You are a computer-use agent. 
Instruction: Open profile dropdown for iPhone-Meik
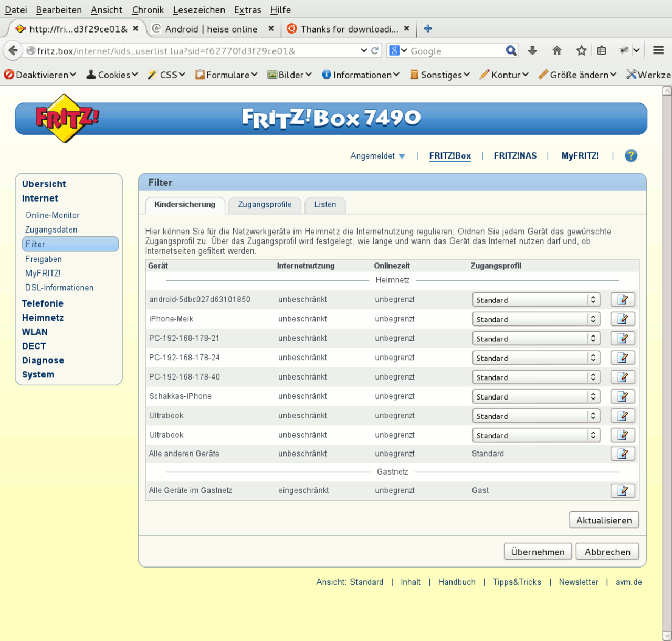[x=536, y=319]
